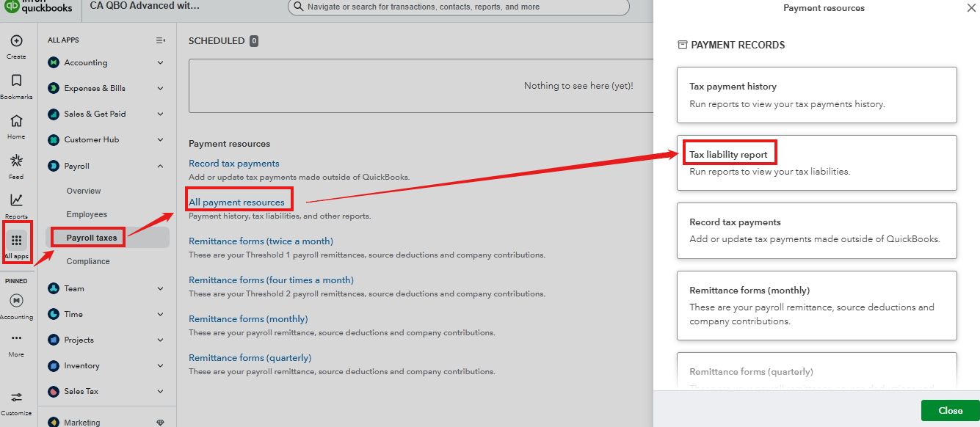Expand Expenses & Bills section

(160, 89)
